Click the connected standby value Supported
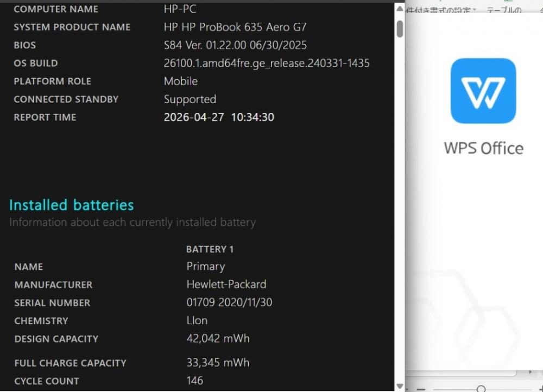 (190, 99)
